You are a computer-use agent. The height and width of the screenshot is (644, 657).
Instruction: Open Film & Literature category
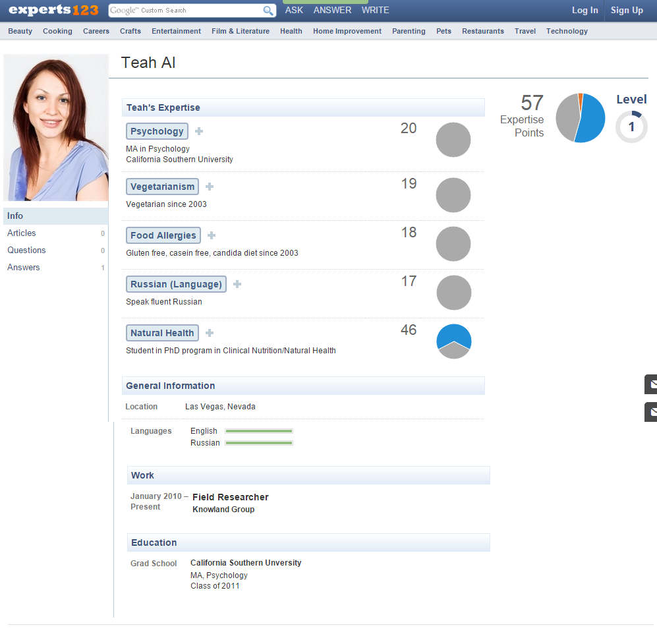(241, 31)
